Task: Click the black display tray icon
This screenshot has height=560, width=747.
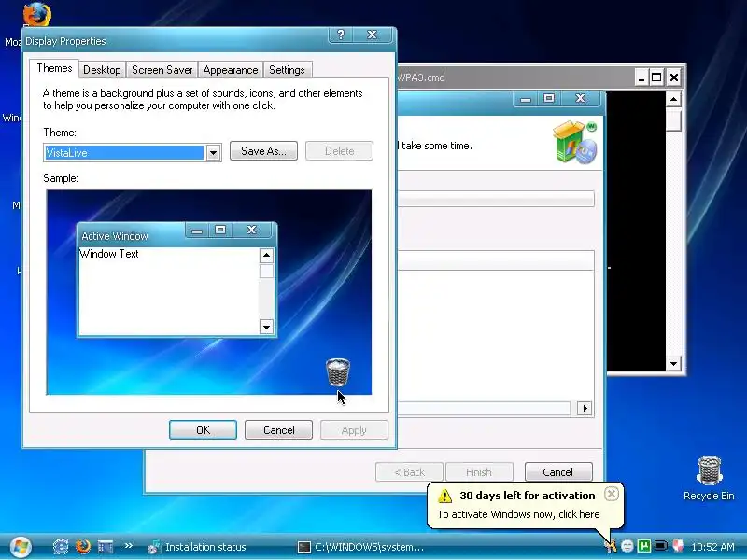Action: (661, 546)
